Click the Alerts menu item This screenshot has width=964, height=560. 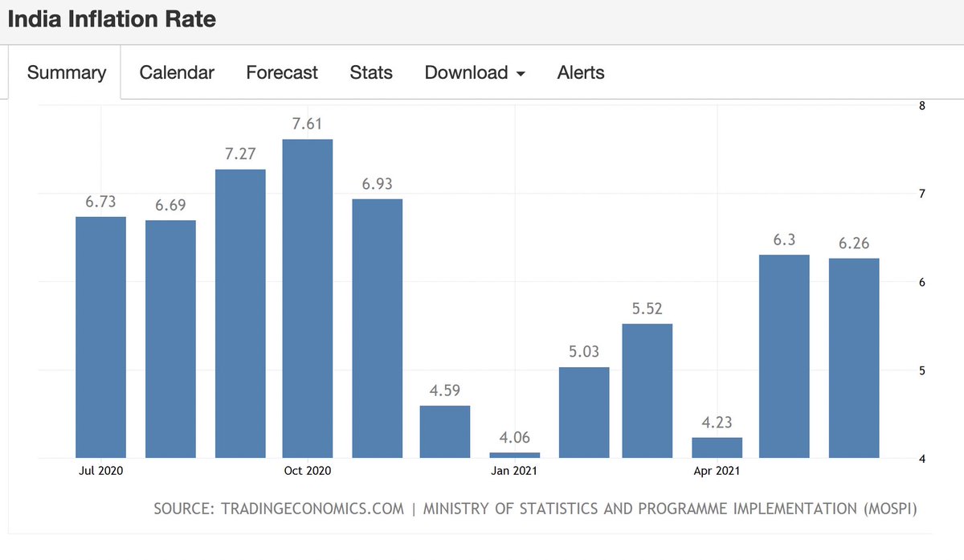580,72
